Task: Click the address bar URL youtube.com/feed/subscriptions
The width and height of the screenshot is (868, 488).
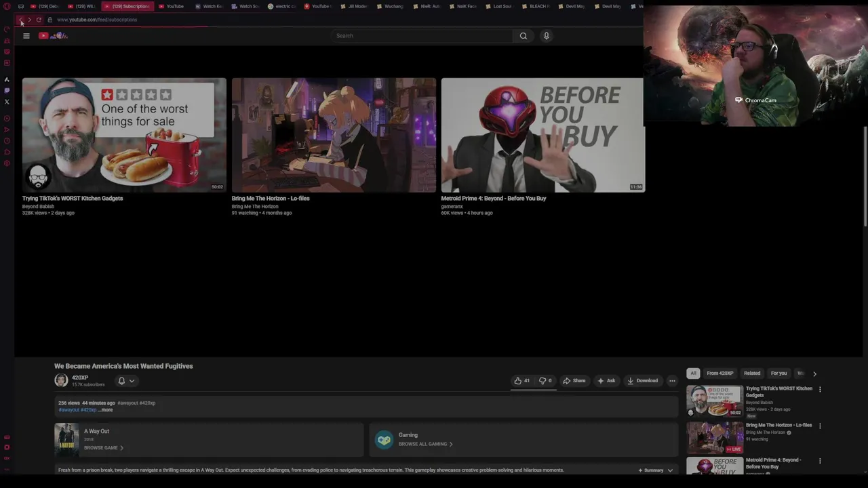Action: pos(97,20)
